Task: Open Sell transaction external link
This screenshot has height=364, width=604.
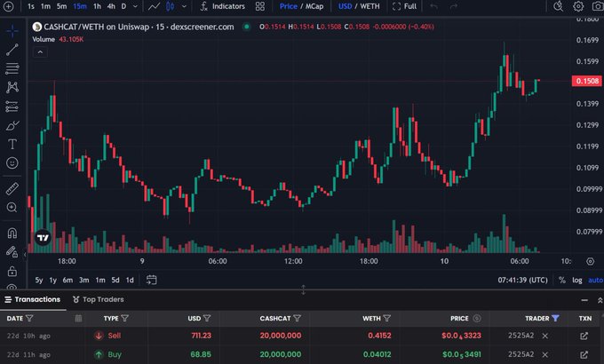Action: [584, 336]
